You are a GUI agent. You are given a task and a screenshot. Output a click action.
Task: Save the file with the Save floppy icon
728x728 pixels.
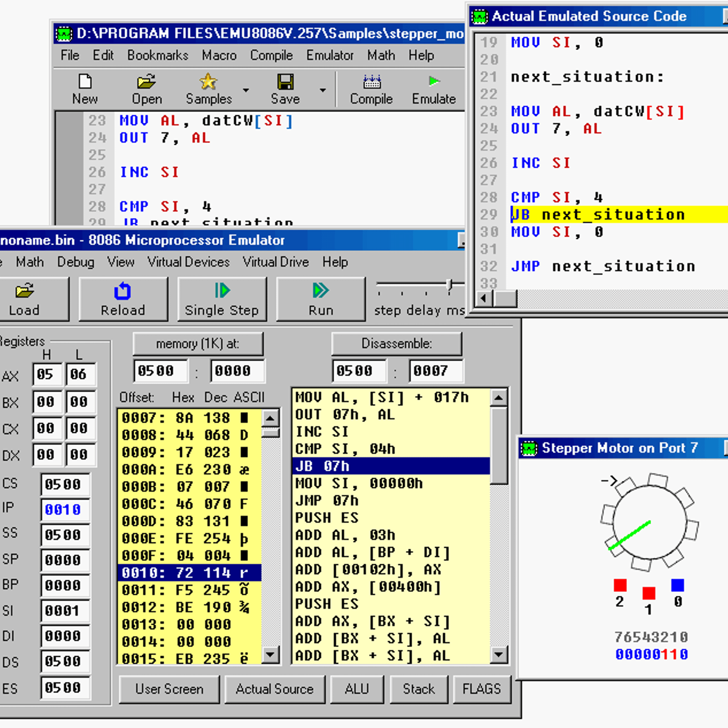tap(285, 82)
